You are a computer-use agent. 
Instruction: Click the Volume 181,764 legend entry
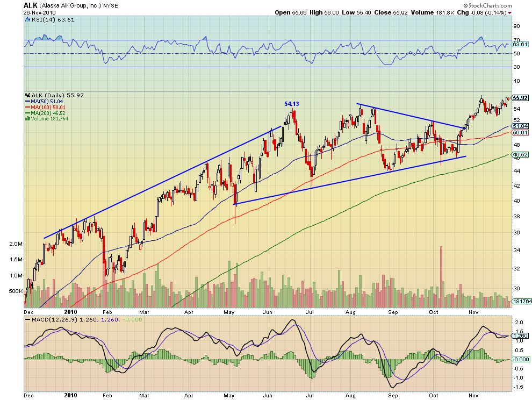49,118
